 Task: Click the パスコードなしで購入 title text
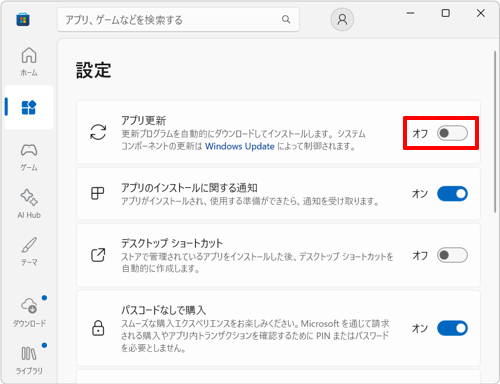click(x=163, y=310)
